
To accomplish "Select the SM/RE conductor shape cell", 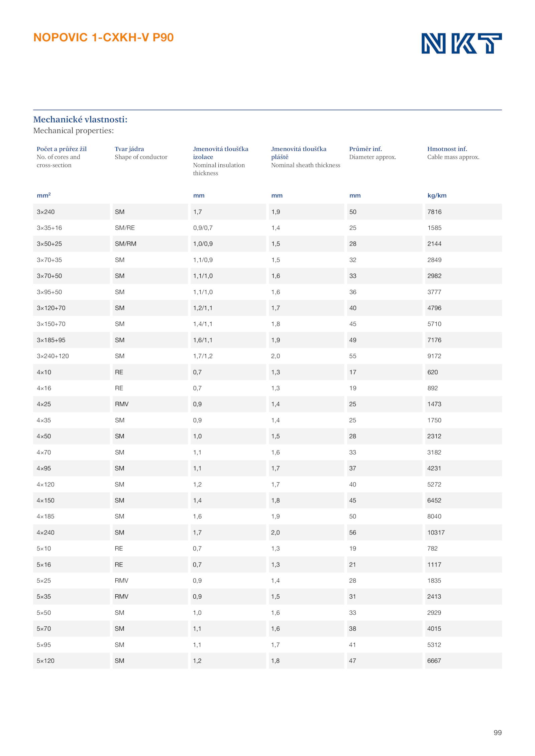I will pyautogui.click(x=125, y=228).
